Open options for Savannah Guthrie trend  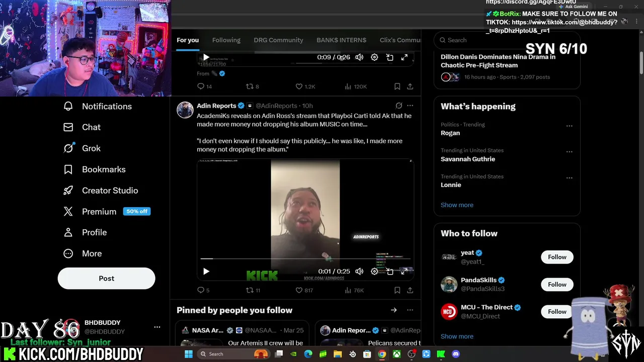click(569, 151)
